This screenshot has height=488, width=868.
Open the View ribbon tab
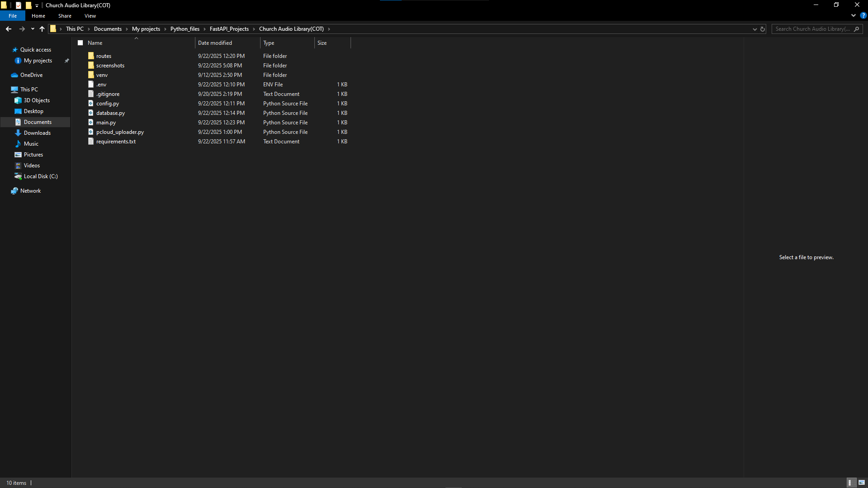click(x=90, y=16)
